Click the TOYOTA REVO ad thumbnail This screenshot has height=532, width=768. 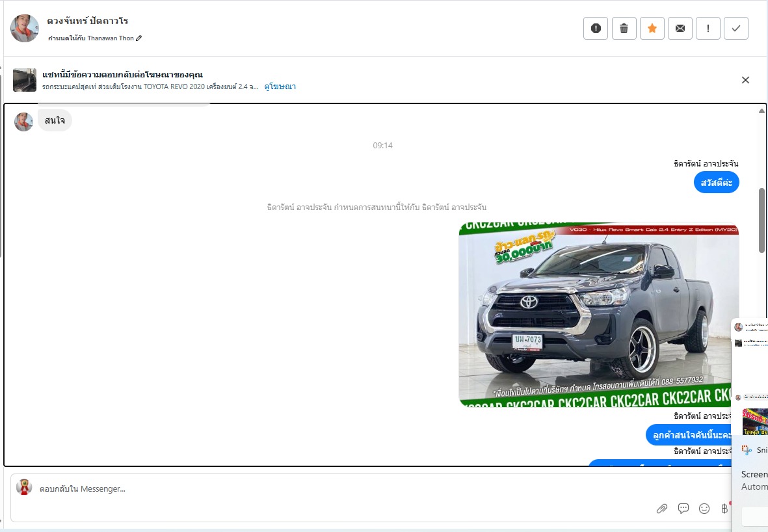(x=25, y=79)
